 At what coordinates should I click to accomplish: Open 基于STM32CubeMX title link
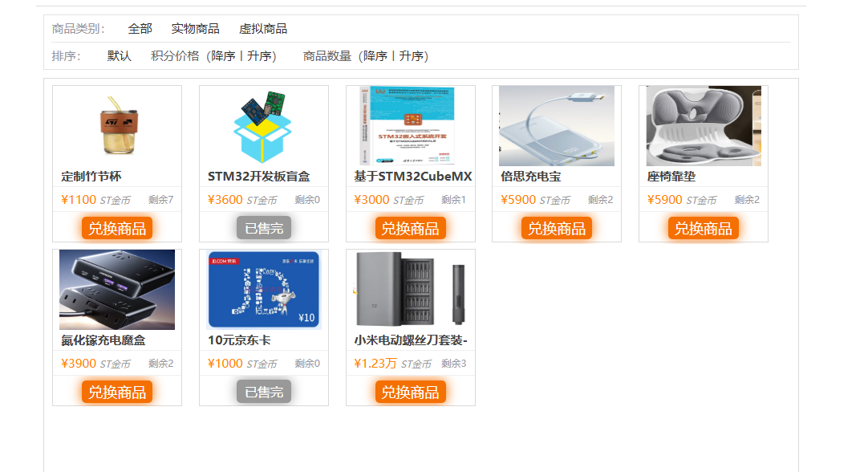[x=413, y=177]
